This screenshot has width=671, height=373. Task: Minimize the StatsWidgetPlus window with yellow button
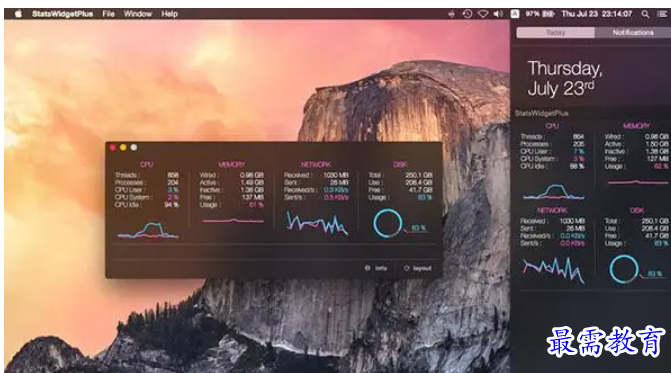click(x=123, y=148)
